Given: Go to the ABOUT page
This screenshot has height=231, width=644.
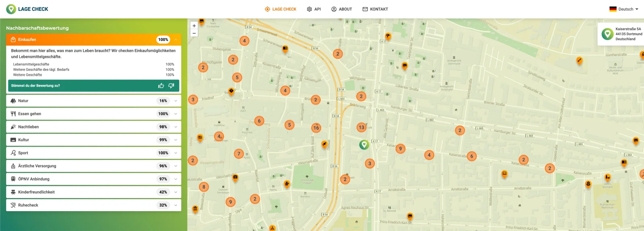Looking at the screenshot, I should 342,9.
